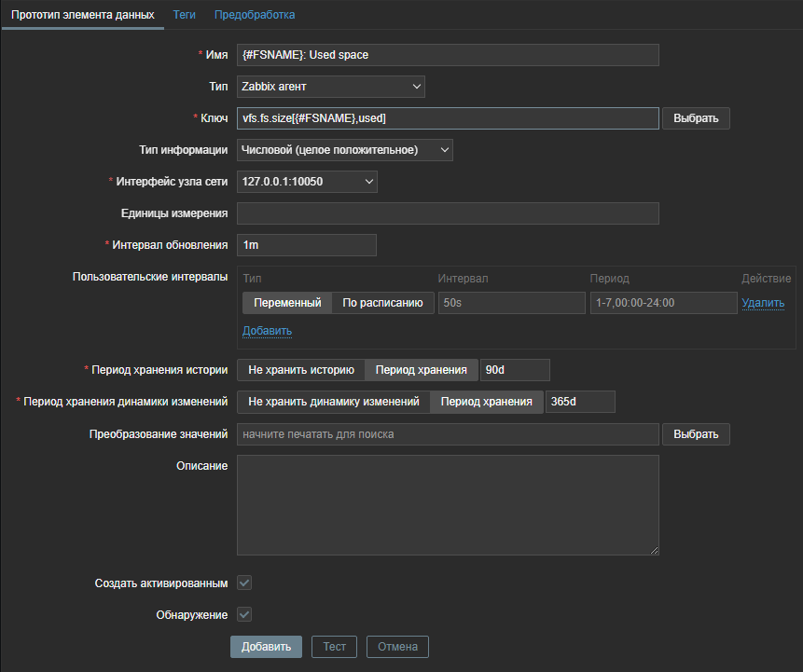Switch to the Теги tab
Viewport: 803px width, 672px height.
click(184, 15)
